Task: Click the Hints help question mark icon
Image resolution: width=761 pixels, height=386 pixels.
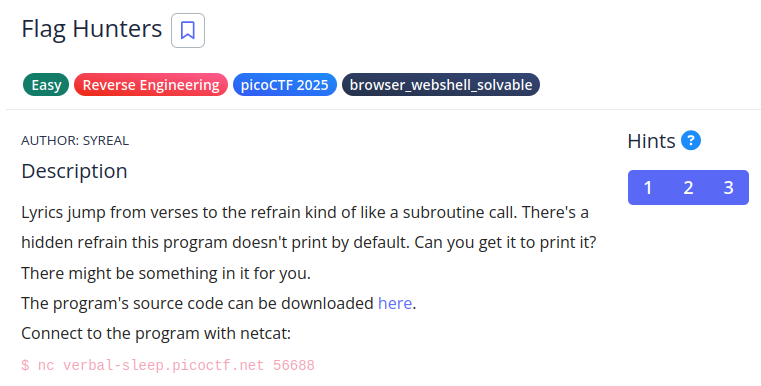Action: point(691,141)
